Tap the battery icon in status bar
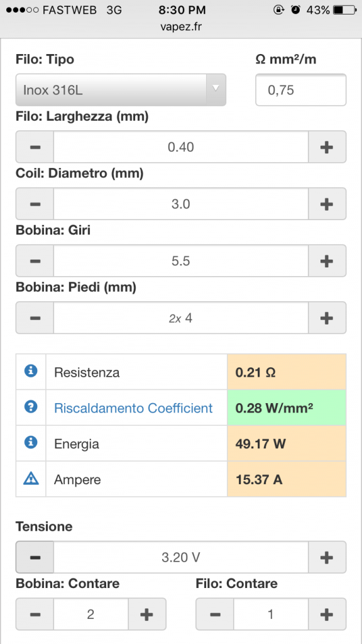The height and width of the screenshot is (644, 362). [x=344, y=10]
